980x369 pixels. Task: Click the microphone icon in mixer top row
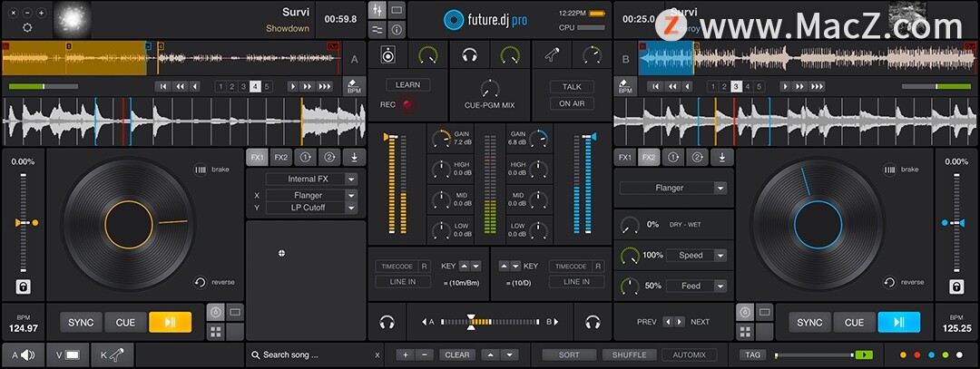(552, 56)
